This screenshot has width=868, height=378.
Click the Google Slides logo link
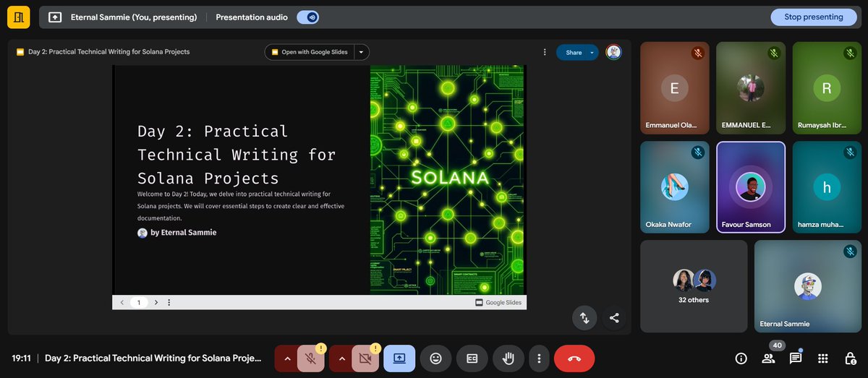[x=498, y=303]
